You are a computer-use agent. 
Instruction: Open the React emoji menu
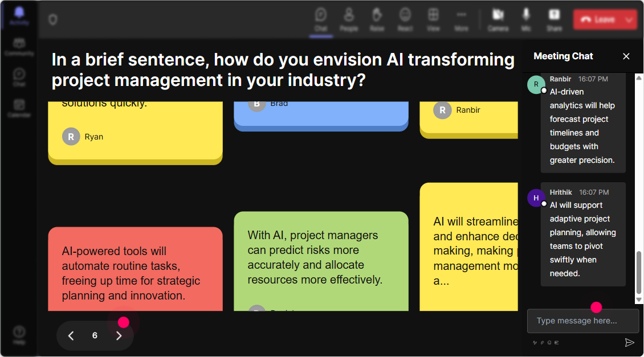[x=405, y=20]
